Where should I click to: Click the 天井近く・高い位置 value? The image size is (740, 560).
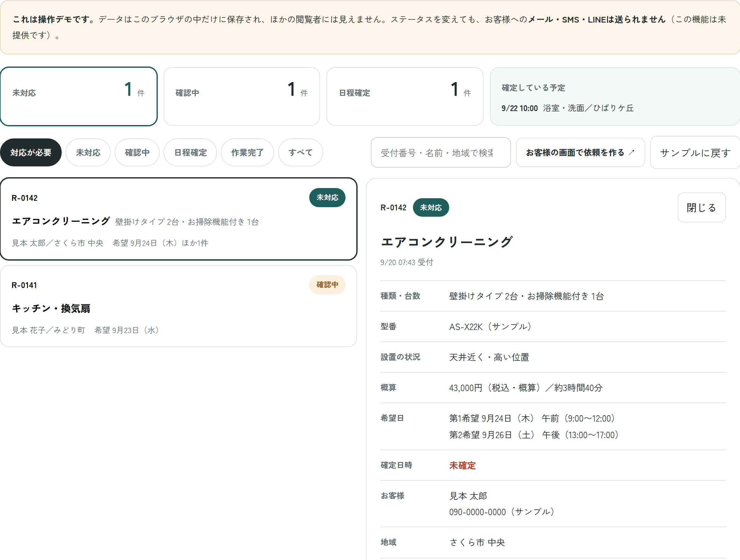(489, 357)
